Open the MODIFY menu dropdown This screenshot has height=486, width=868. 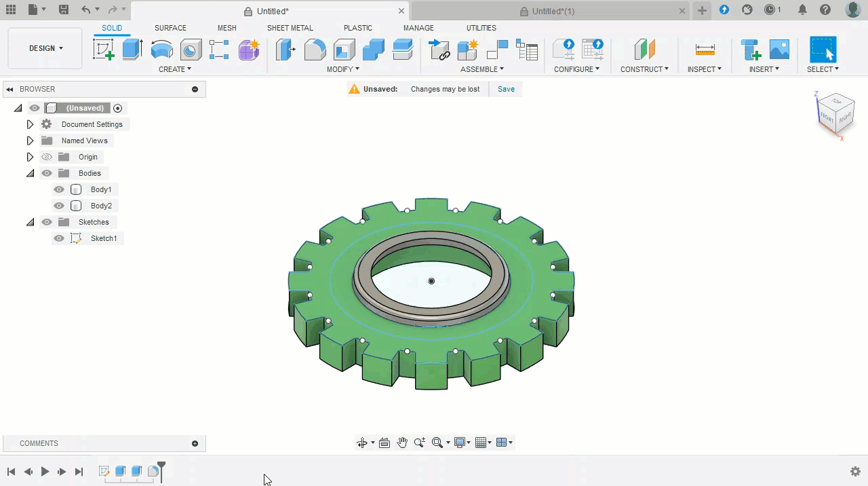tap(343, 69)
